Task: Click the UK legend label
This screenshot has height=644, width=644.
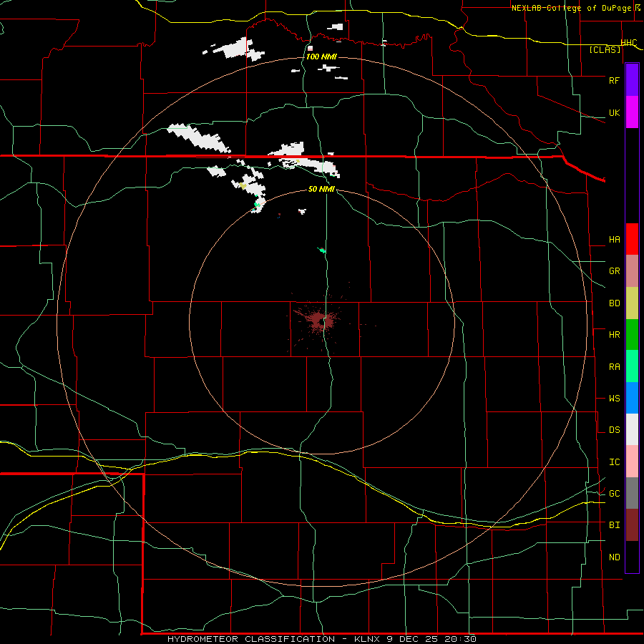Action: [x=614, y=112]
